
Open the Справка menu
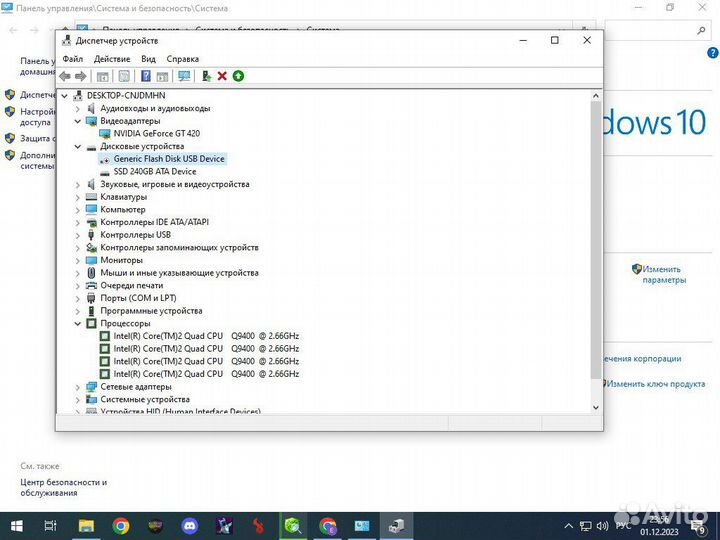coord(183,59)
